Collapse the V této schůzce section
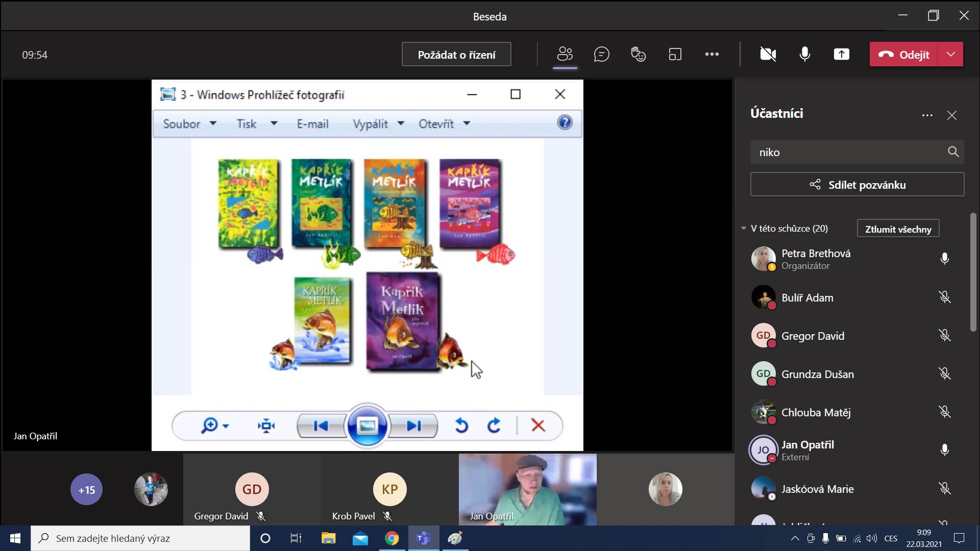The image size is (980, 551). click(x=744, y=228)
